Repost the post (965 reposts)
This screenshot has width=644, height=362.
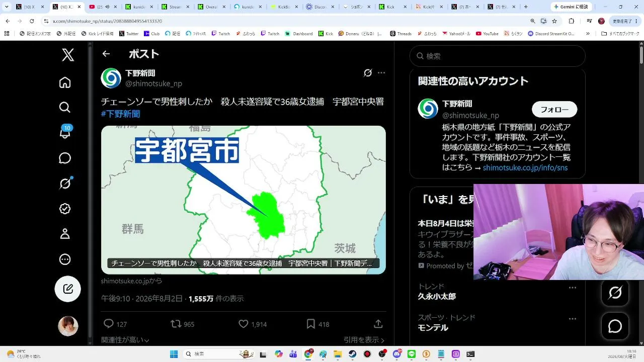point(176,324)
